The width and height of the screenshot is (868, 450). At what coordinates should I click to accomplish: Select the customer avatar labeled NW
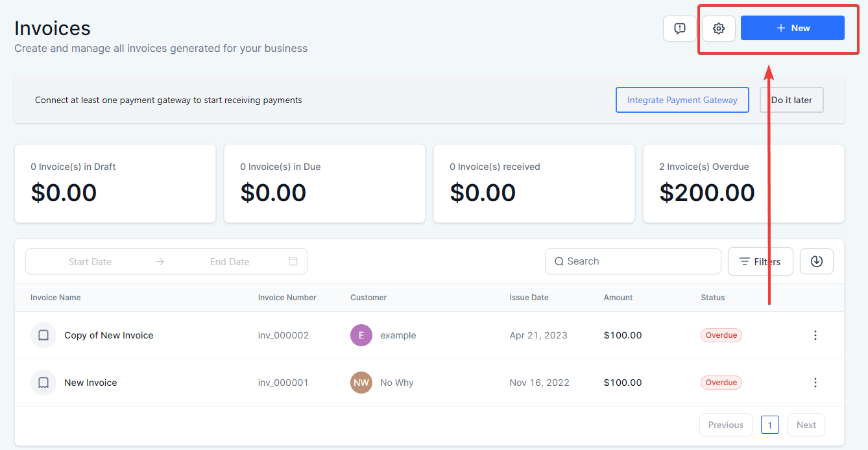tap(361, 383)
